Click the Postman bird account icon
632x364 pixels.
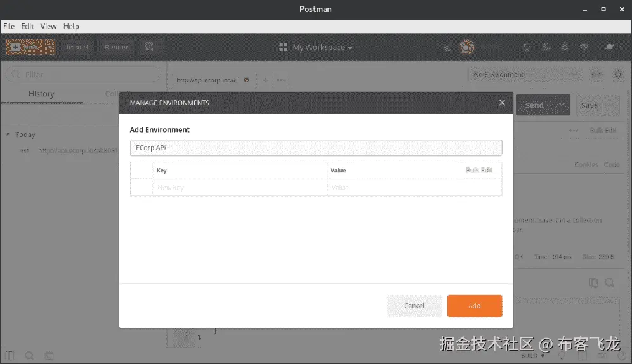click(x=609, y=47)
